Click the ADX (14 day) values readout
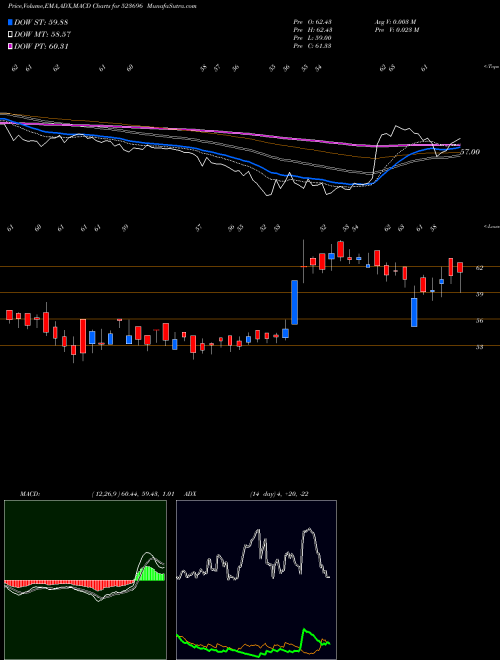The image size is (500, 660). point(279,494)
